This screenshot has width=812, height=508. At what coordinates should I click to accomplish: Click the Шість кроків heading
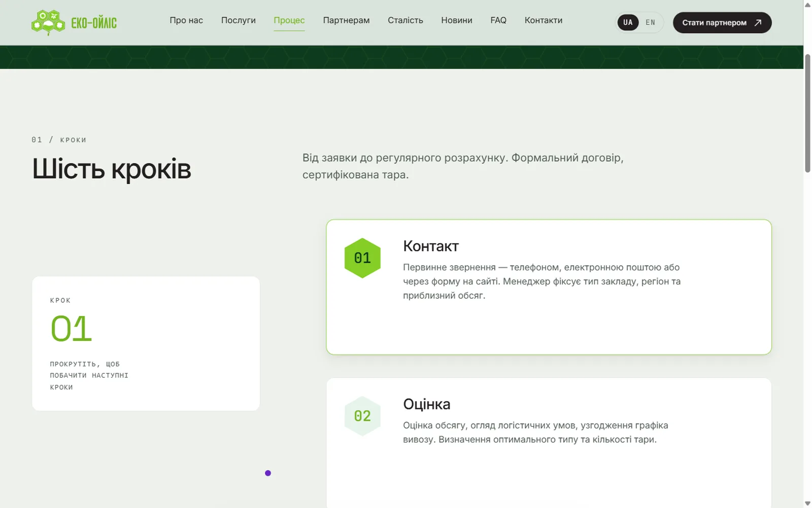112,169
